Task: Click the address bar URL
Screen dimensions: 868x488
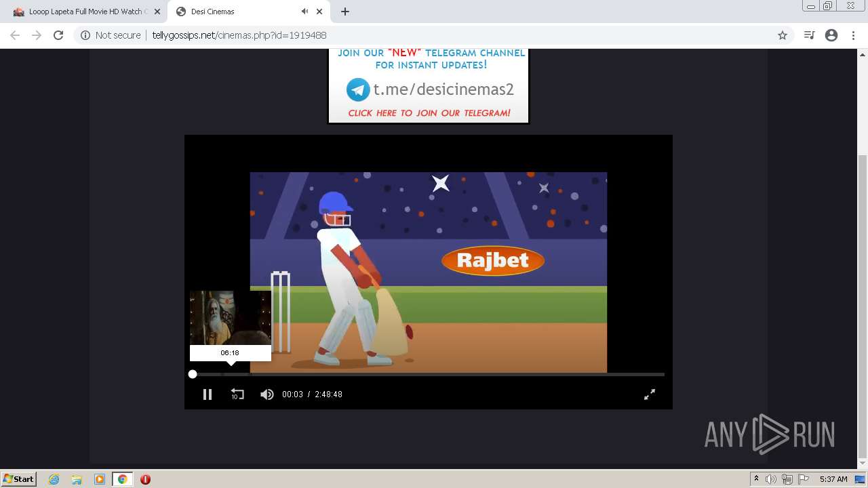Action: 239,35
